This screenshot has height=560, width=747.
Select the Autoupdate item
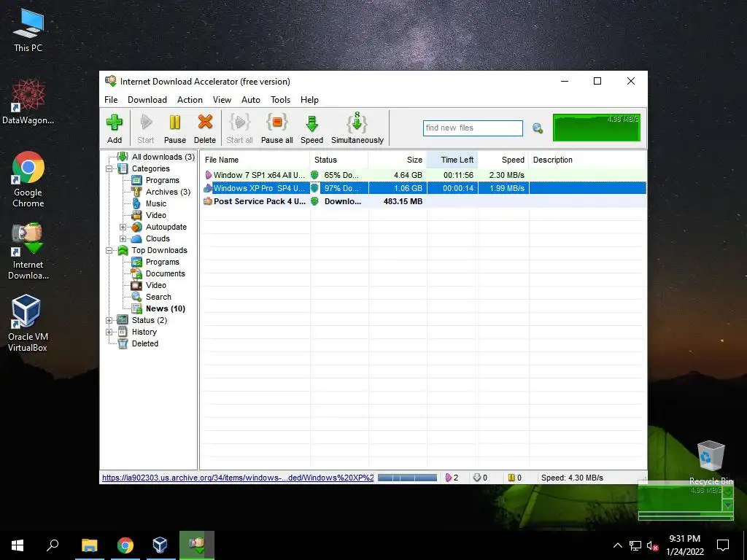coord(166,227)
